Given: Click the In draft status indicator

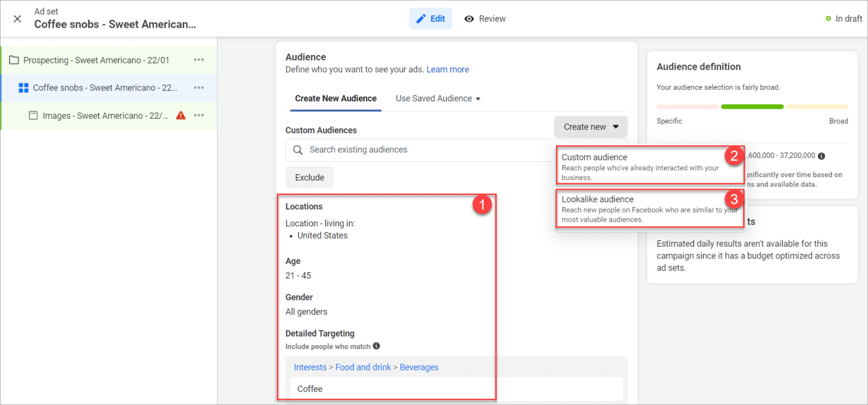Looking at the screenshot, I should click(x=844, y=18).
